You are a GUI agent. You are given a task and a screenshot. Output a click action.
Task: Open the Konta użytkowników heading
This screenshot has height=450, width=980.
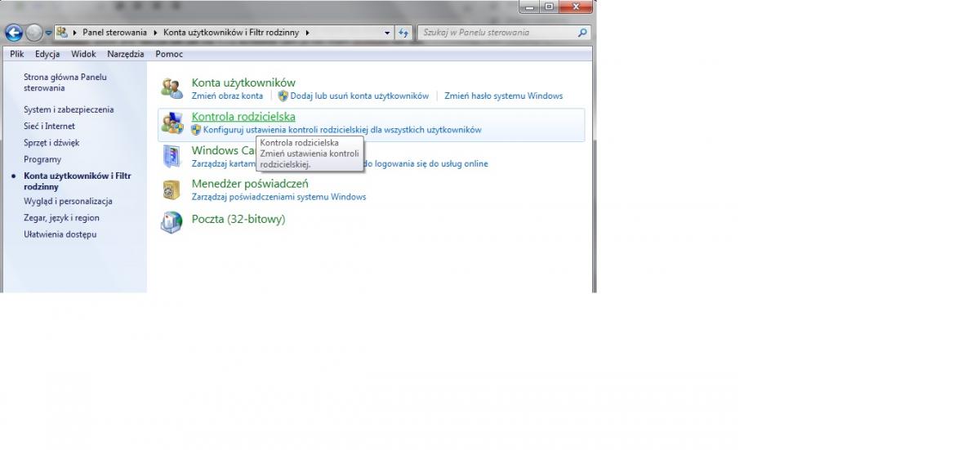click(x=243, y=82)
